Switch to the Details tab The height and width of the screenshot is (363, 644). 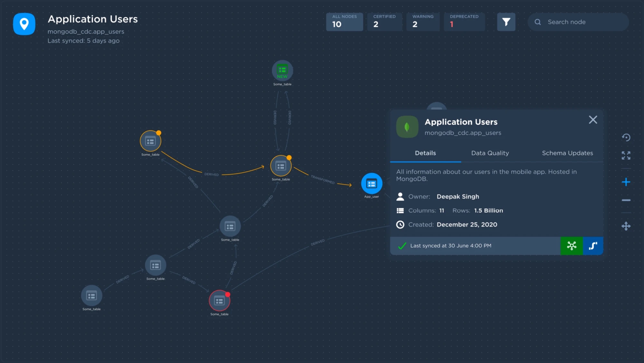click(x=425, y=153)
